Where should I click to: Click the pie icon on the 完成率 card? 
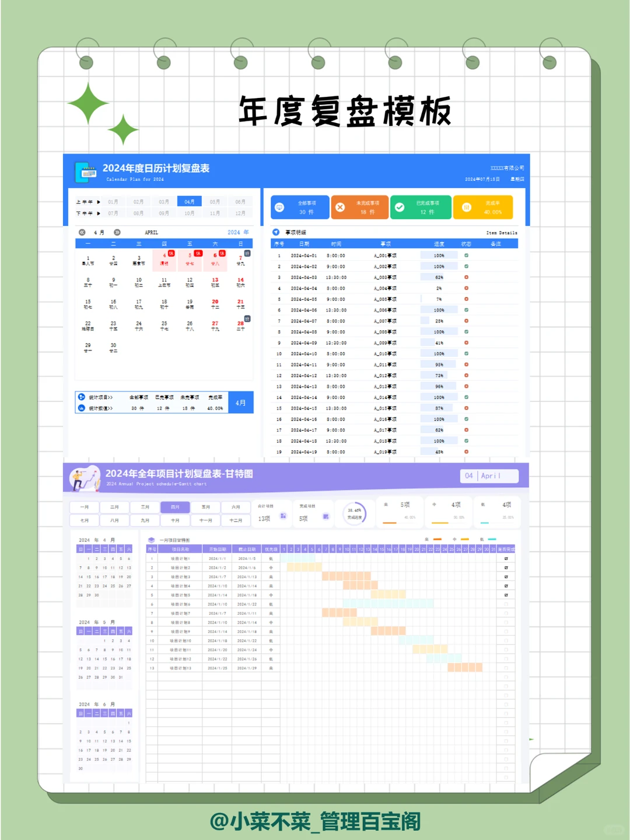(467, 207)
